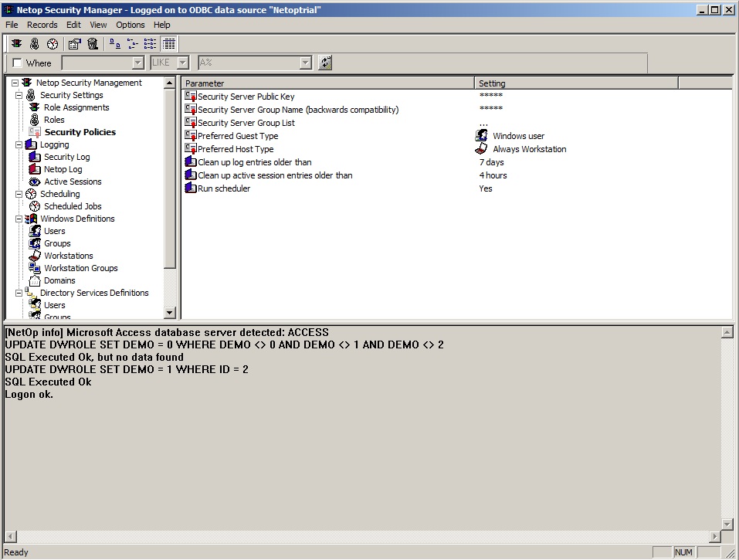
Task: Open the LIKE operator dropdown
Action: (x=183, y=63)
